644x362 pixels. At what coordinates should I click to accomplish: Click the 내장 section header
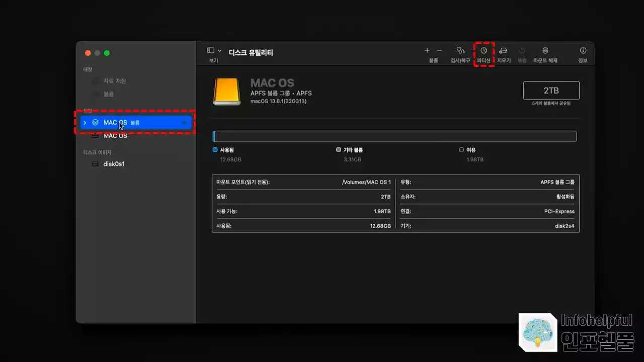[88, 69]
